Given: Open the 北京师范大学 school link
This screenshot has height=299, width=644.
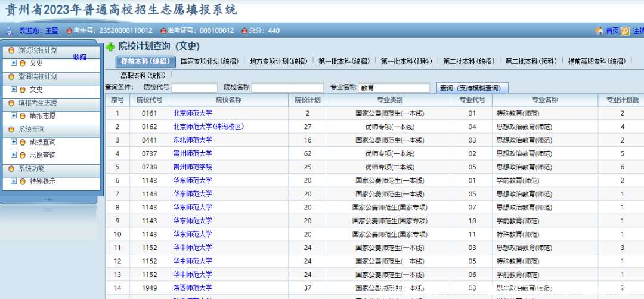Looking at the screenshot, I should coord(192,113).
